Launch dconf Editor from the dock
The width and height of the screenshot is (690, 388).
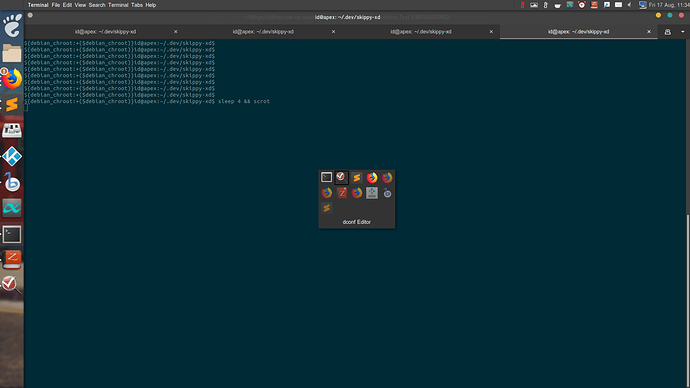(11, 284)
